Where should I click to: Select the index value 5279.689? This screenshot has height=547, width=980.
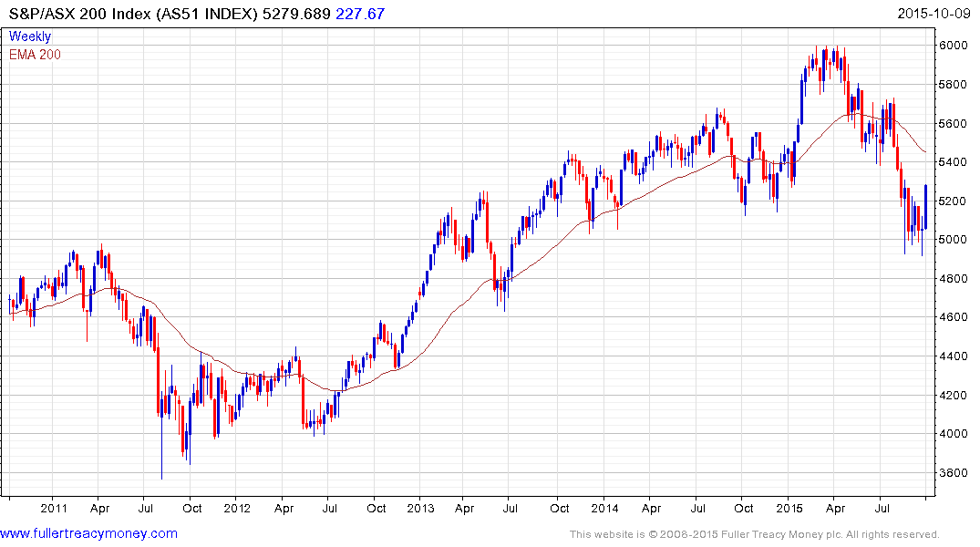click(x=296, y=14)
